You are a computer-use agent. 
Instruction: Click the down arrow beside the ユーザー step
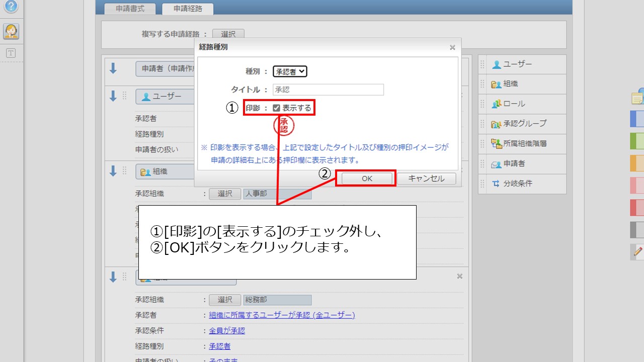pos(113,96)
